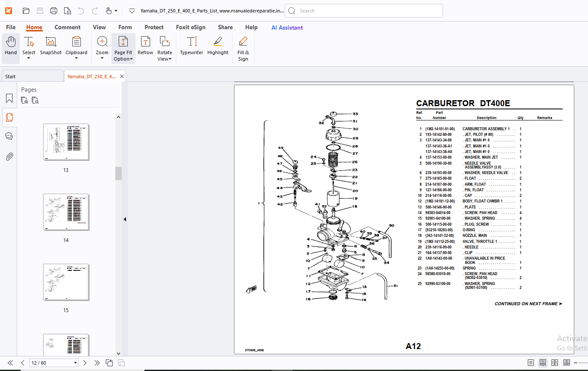Image resolution: width=588 pixels, height=371 pixels.
Task: Open the Rotate View dropdown
Action: 164,49
